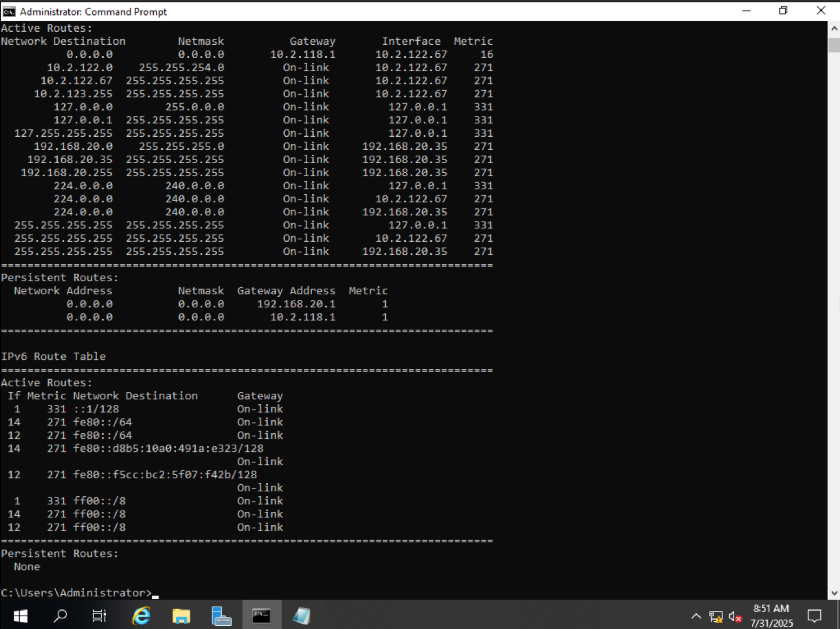The height and width of the screenshot is (629, 840).
Task: Open the Action Center notifications icon
Action: click(814, 616)
